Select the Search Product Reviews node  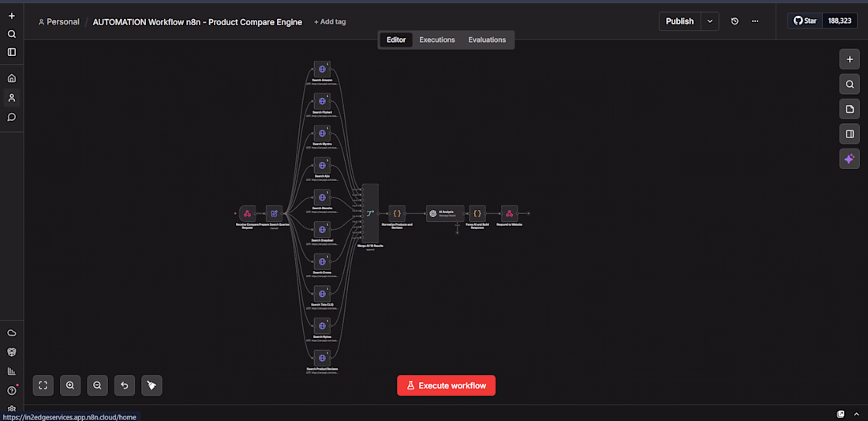coord(322,359)
